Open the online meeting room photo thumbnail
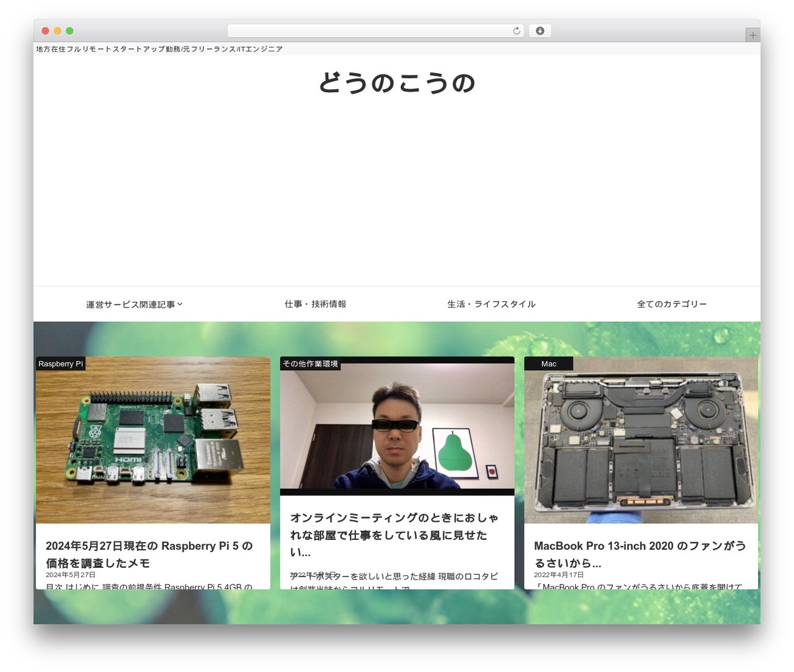This screenshot has height=672, width=794. (397, 426)
